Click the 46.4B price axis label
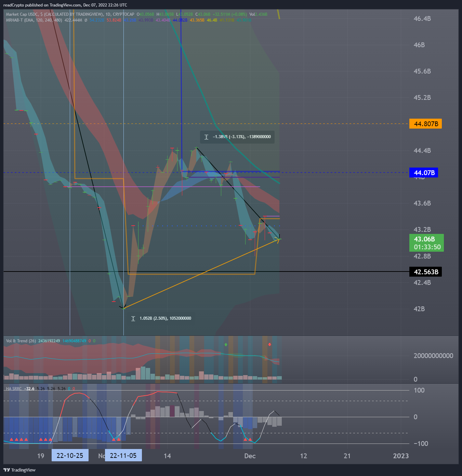 (x=422, y=18)
